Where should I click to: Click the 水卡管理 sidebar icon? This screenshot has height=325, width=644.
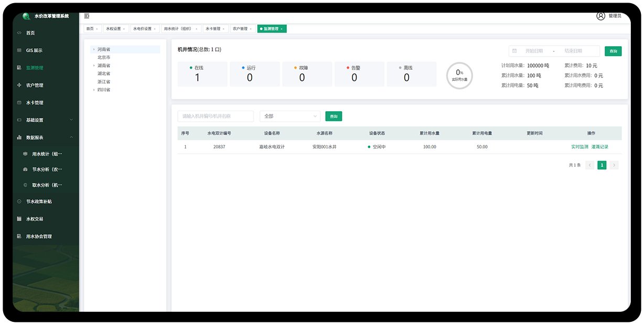[19, 103]
